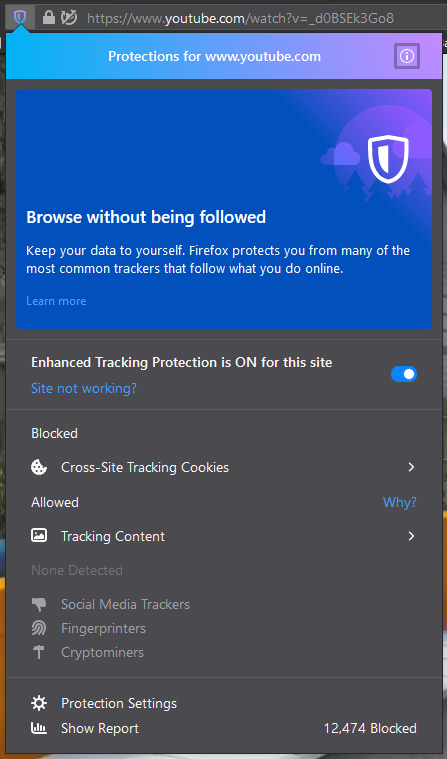Click the Site not working? link
Viewport: 447px width, 759px height.
click(84, 388)
